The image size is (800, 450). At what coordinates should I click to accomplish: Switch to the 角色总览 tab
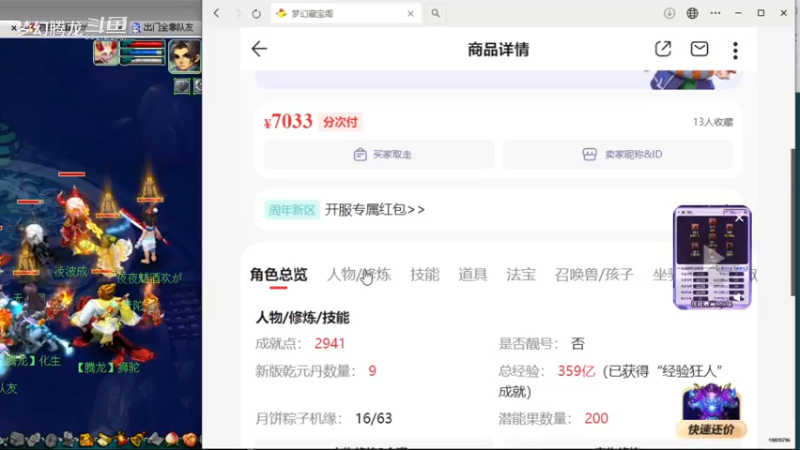pyautogui.click(x=279, y=275)
